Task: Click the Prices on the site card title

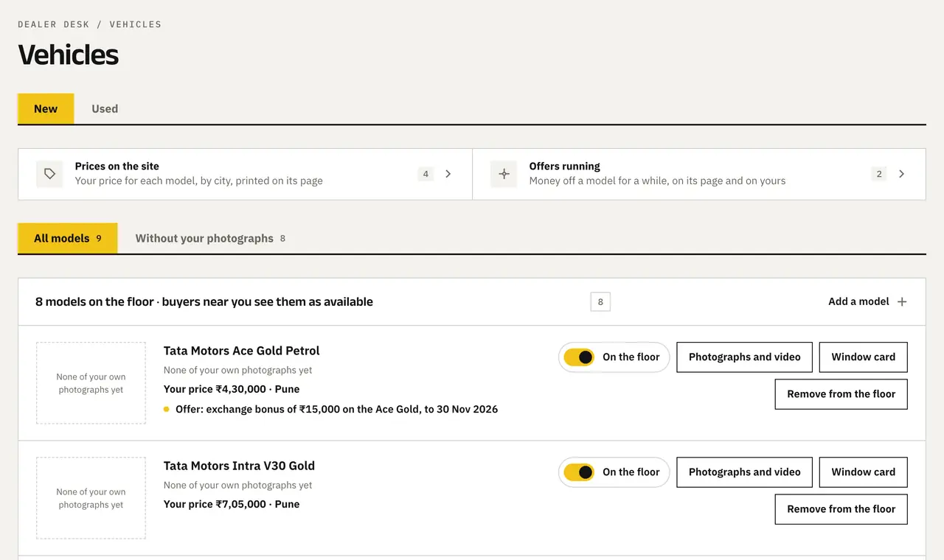Action: coord(117,167)
